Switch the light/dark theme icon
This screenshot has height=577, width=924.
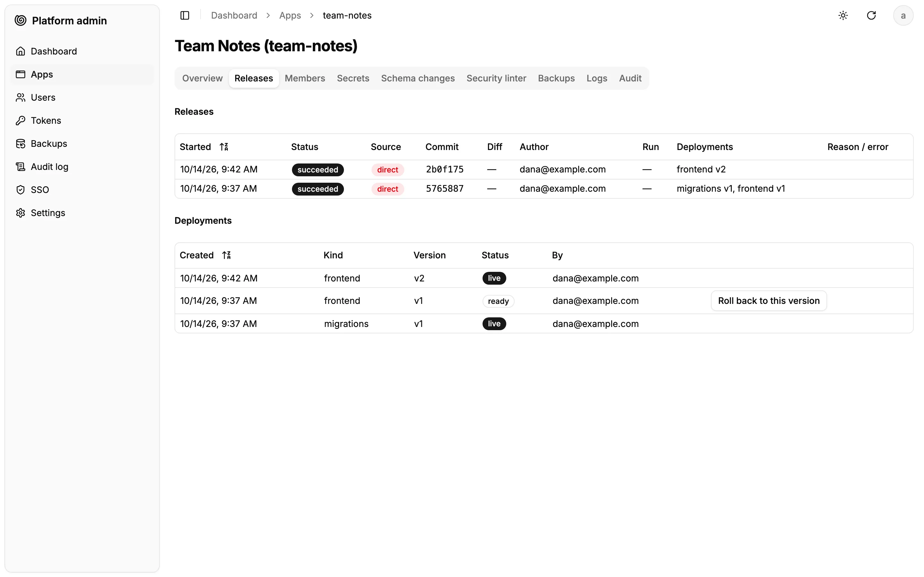(x=843, y=15)
